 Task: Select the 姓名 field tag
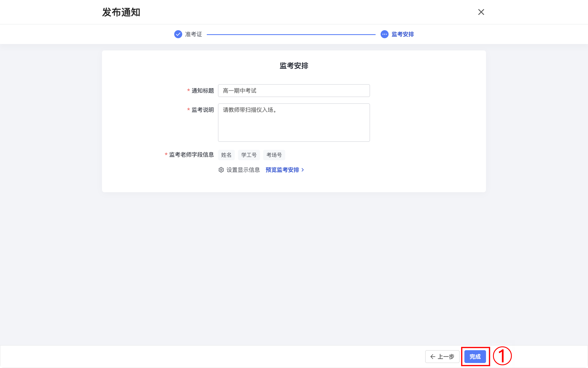pyautogui.click(x=226, y=155)
